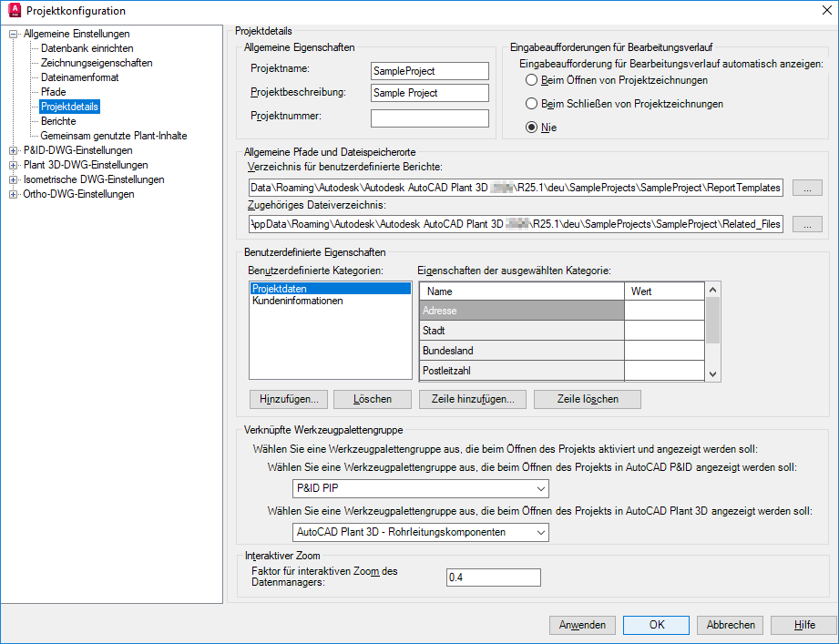Screen dimensions: 839x644
Task: Go to Pfade in the tree
Action: 54,92
